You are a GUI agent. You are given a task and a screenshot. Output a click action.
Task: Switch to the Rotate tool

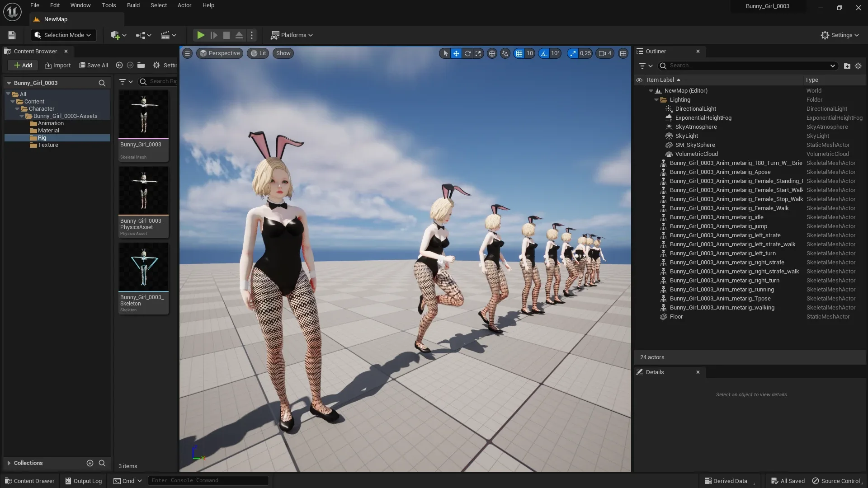tap(467, 53)
